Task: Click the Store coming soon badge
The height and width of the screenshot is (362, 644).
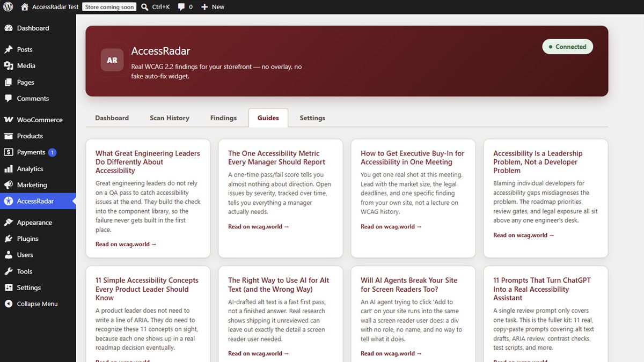Action: [109, 7]
